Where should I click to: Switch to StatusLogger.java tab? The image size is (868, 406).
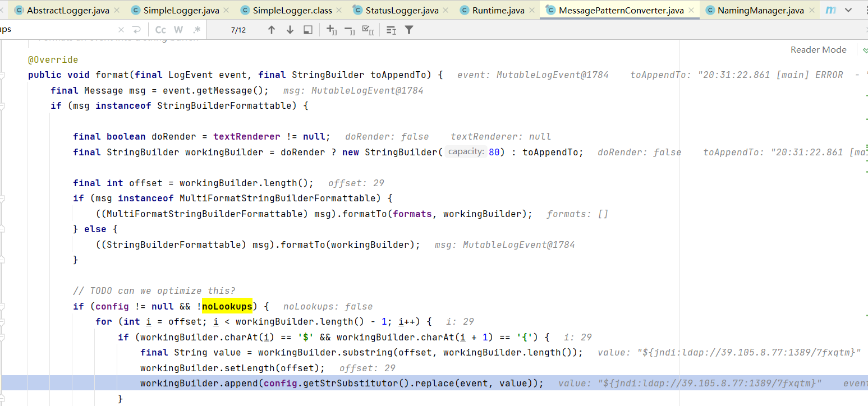[402, 10]
